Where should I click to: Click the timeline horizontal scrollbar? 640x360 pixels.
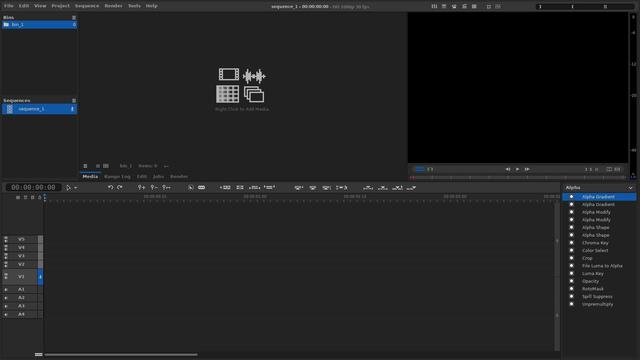(x=121, y=355)
